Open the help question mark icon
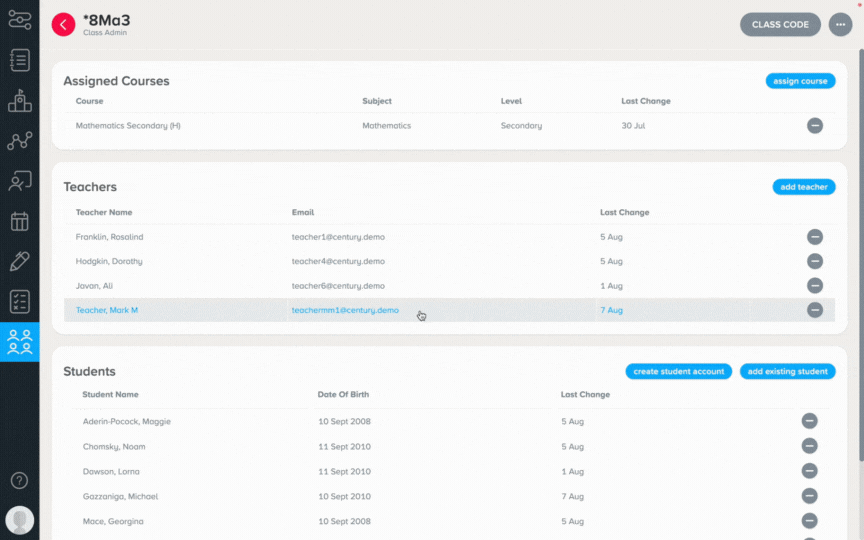 (19, 480)
